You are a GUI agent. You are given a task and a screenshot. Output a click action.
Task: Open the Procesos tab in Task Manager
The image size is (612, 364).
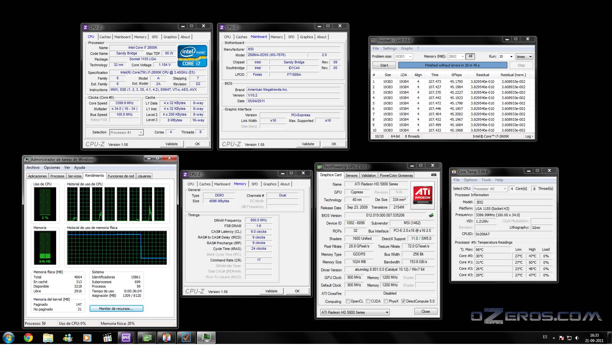click(57, 176)
